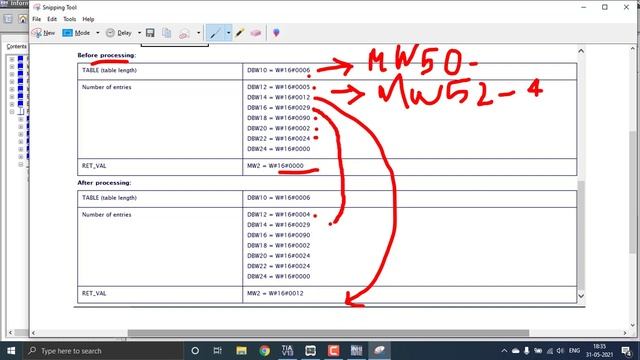Image resolution: width=640 pixels, height=360 pixels.
Task: Copy the snip to clipboard
Action: 167,33
